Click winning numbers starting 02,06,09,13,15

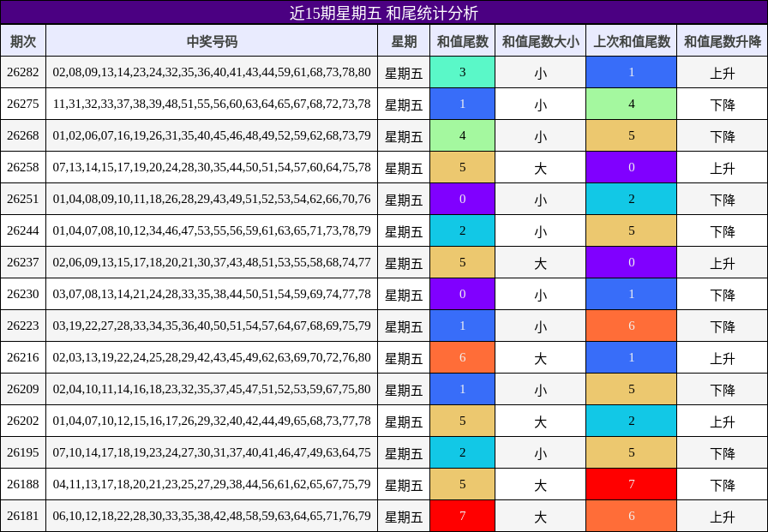(212, 262)
